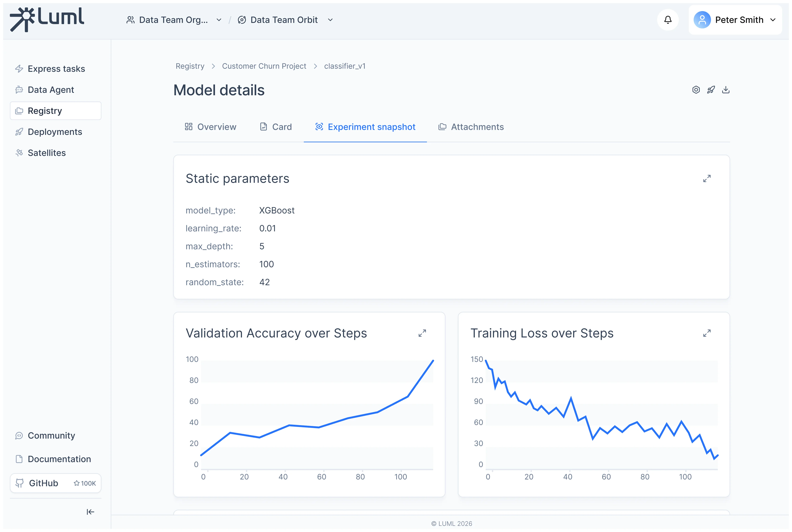Open Documentation from the sidebar
The width and height of the screenshot is (792, 532).
pos(59,459)
